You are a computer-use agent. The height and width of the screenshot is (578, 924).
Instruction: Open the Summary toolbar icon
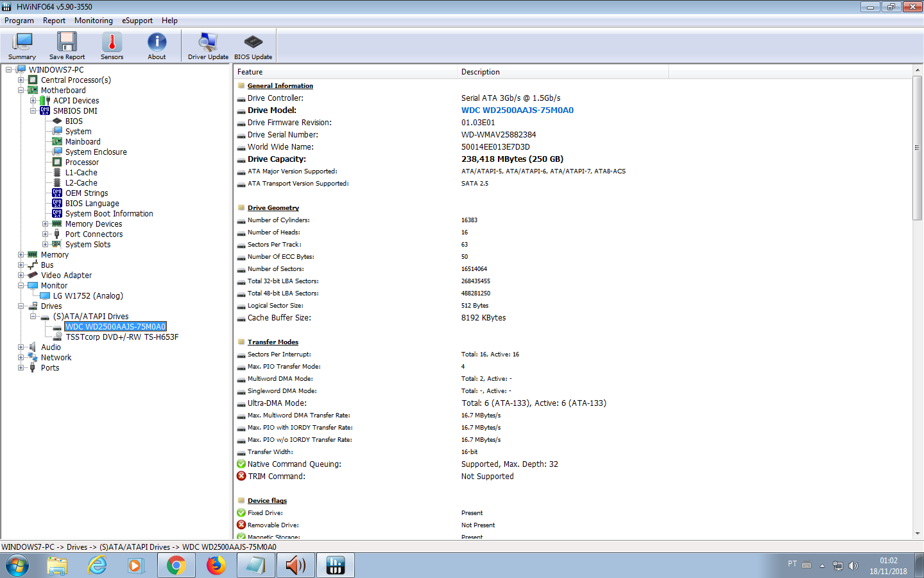[x=22, y=46]
